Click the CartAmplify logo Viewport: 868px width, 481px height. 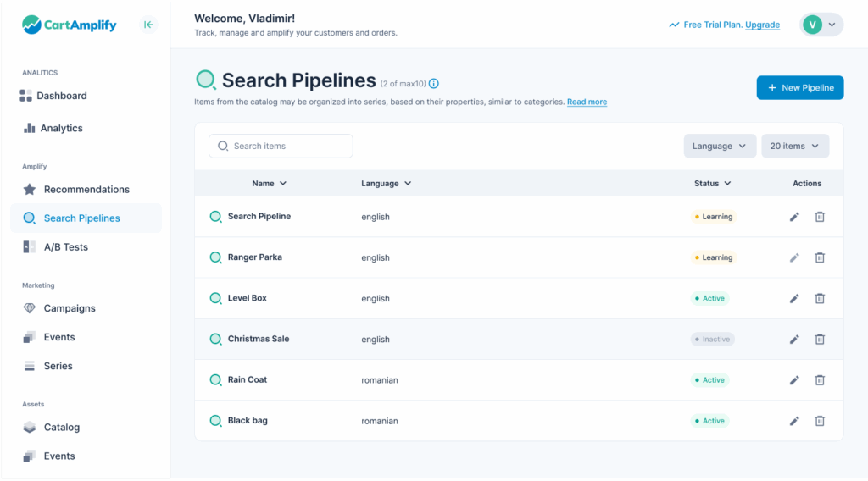70,25
